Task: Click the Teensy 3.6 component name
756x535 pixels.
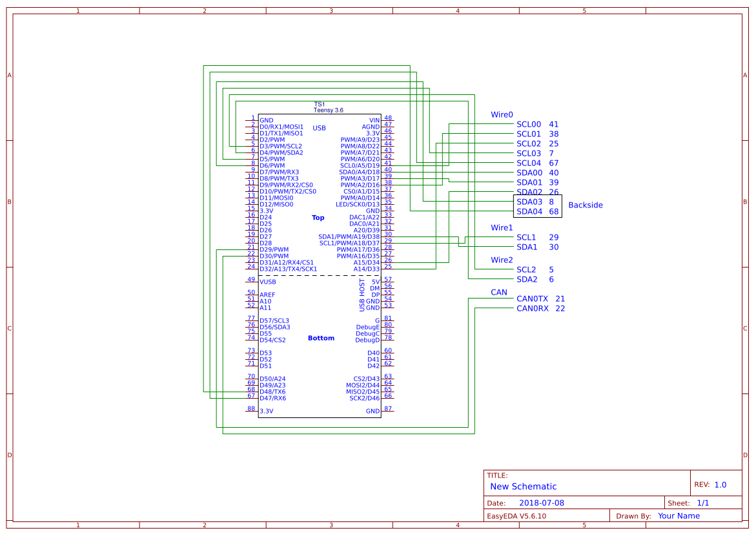Action: (328, 110)
